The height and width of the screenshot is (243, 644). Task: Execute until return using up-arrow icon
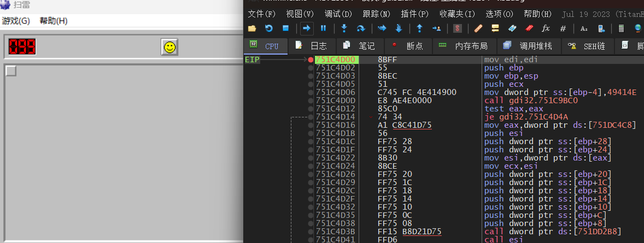tap(419, 28)
